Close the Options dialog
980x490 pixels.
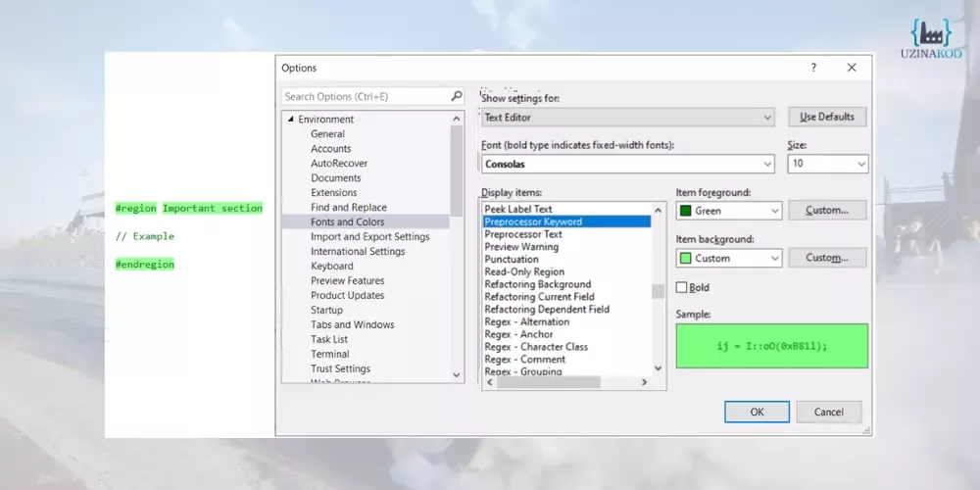pyautogui.click(x=852, y=68)
